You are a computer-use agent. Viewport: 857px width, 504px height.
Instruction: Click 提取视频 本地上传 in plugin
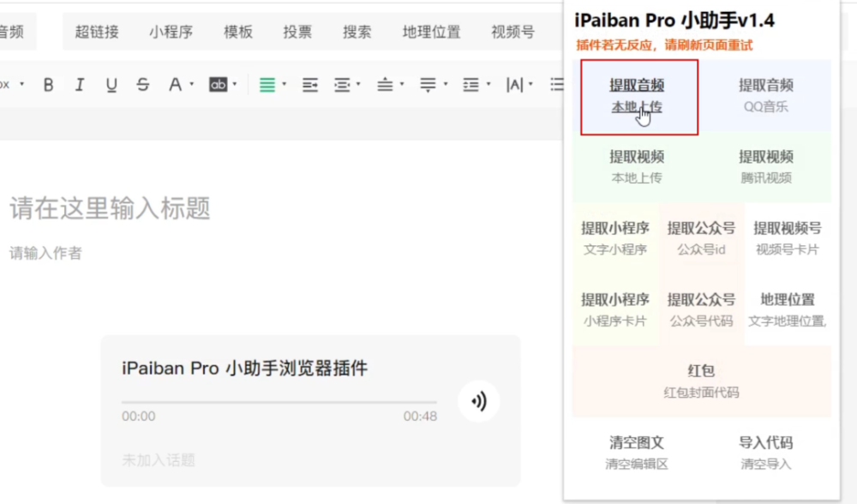point(637,167)
